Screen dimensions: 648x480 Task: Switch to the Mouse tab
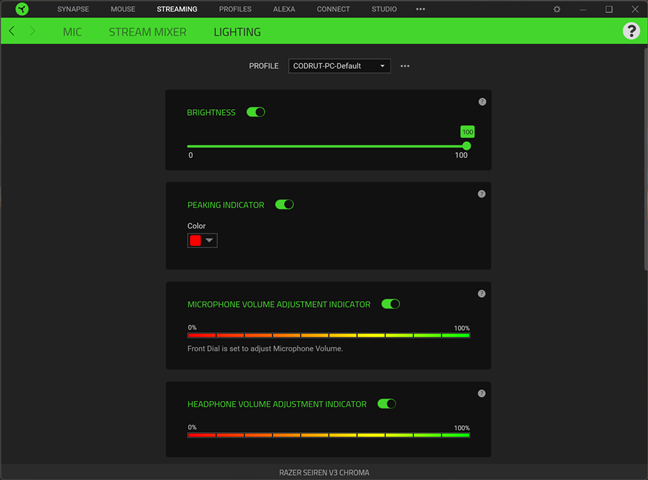tap(123, 9)
